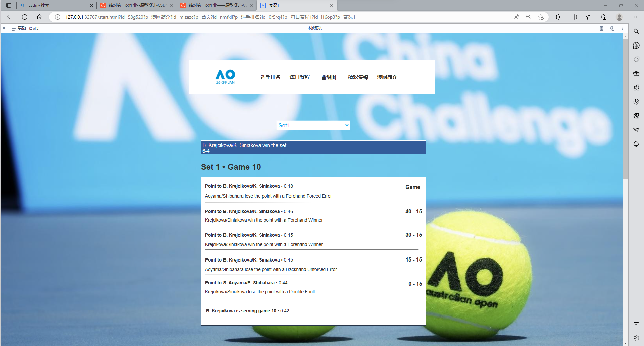This screenshot has width=644, height=346.
Task: Open the sidebar Search tool
Action: coord(636,31)
